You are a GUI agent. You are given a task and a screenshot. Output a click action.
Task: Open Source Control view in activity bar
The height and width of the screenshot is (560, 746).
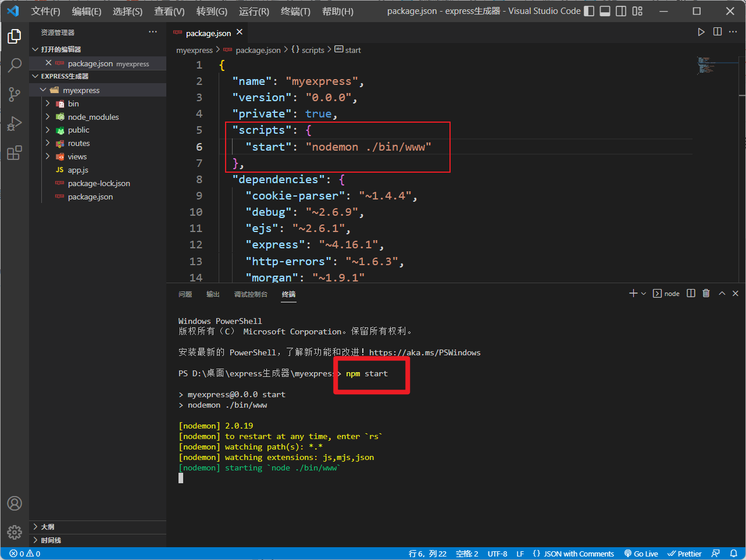15,94
